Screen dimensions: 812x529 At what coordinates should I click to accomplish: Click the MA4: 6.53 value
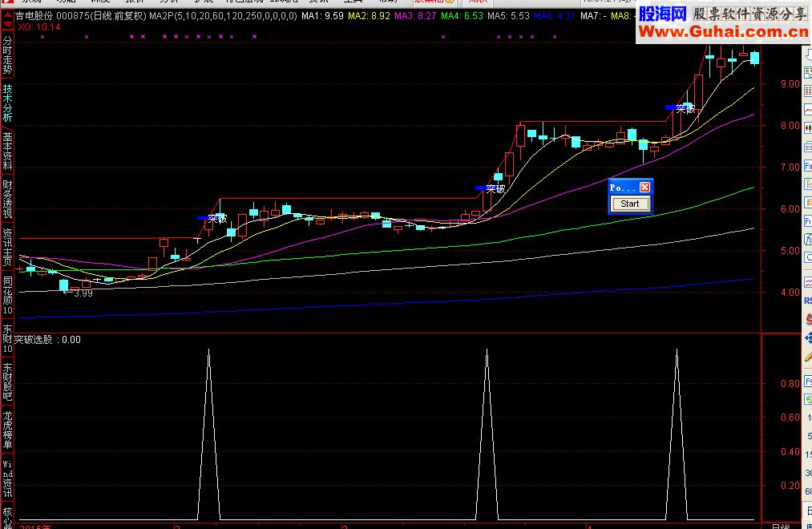coord(462,15)
